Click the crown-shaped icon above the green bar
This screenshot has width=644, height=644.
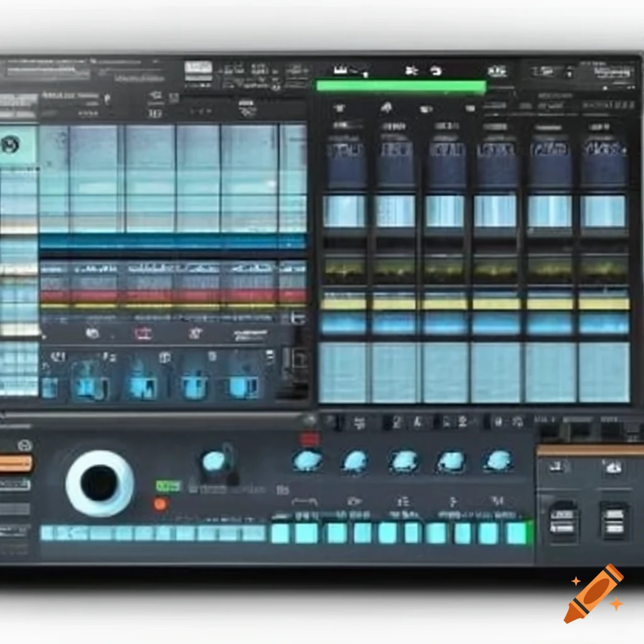pos(340,70)
